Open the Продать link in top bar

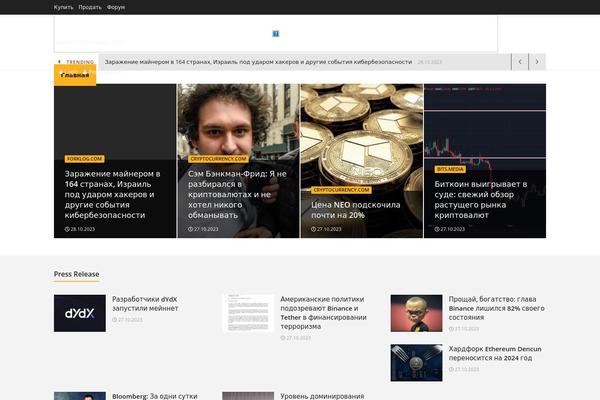(x=90, y=7)
